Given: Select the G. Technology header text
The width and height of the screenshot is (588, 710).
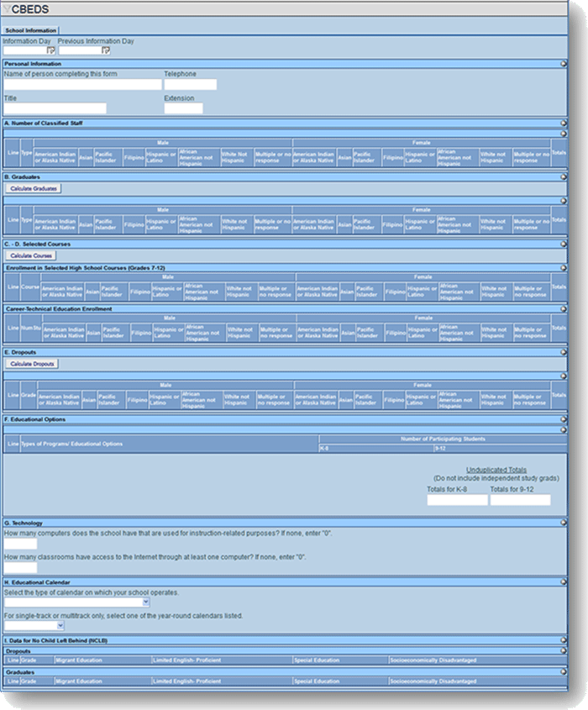Looking at the screenshot, I should pos(24,523).
